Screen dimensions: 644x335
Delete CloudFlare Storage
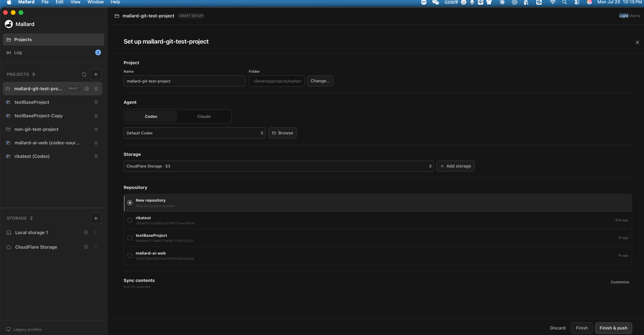(x=95, y=247)
